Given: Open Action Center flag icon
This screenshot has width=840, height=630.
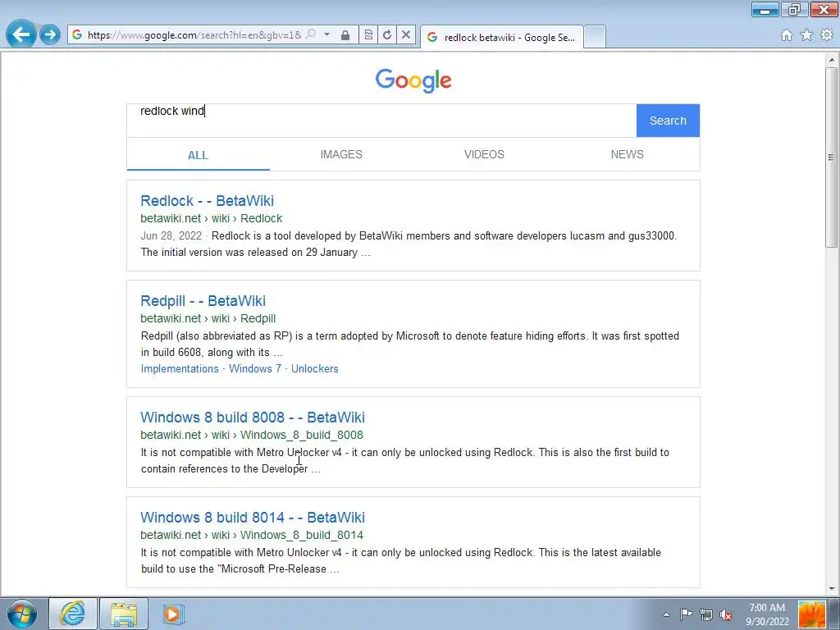Looking at the screenshot, I should tap(686, 614).
